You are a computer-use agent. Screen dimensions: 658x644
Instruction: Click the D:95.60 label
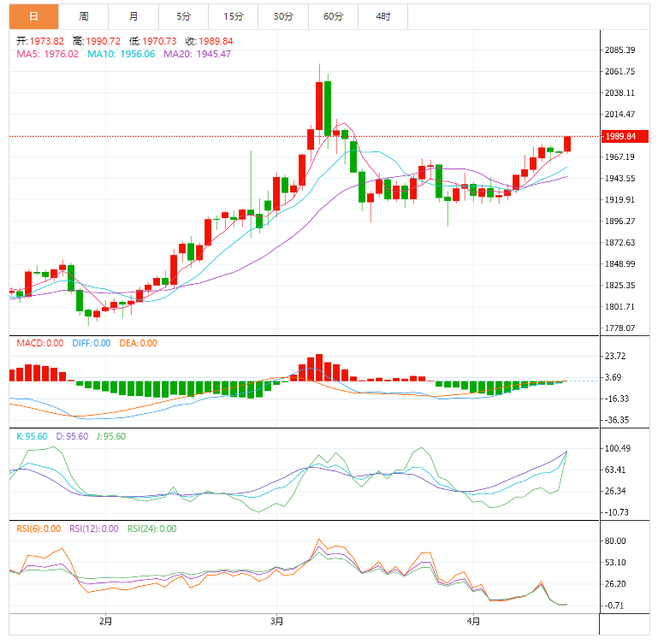[x=72, y=436]
